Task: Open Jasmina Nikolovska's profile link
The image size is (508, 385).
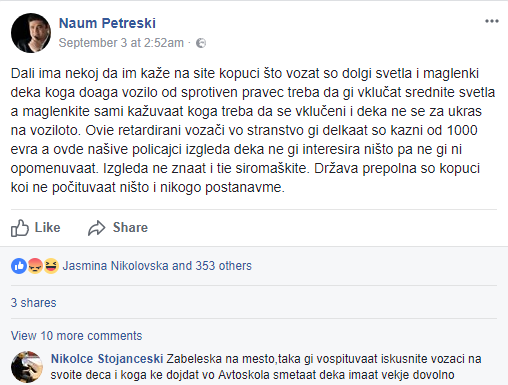Action: (115, 266)
